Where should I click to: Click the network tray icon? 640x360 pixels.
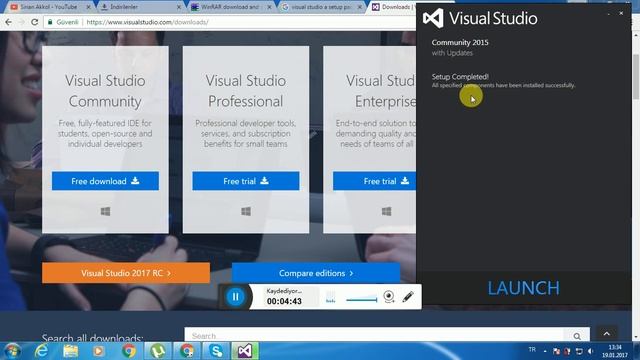point(579,351)
